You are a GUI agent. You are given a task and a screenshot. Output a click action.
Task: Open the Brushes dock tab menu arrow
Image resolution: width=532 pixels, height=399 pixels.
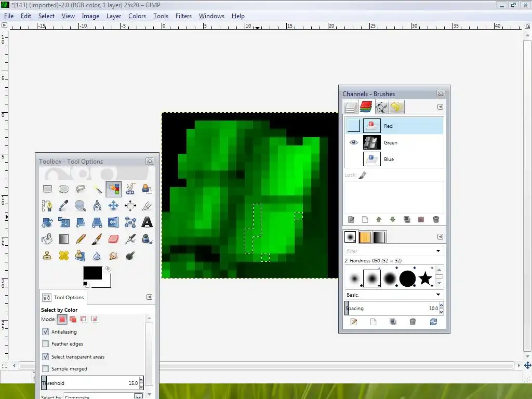(x=440, y=237)
